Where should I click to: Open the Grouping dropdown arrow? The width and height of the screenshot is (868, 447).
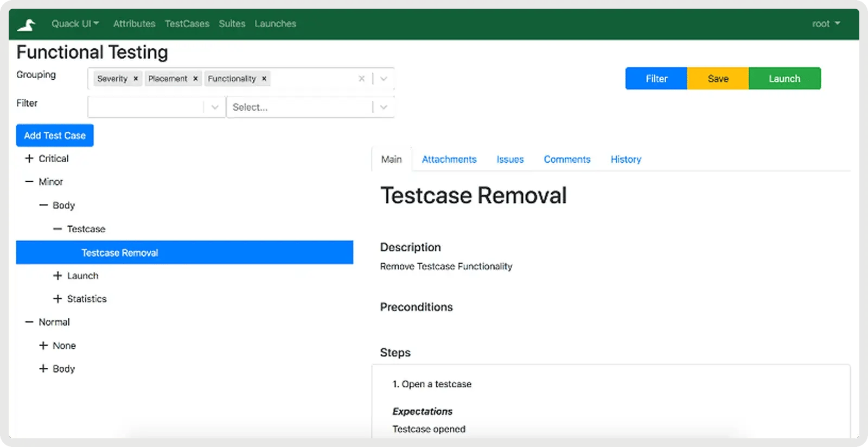pos(384,79)
